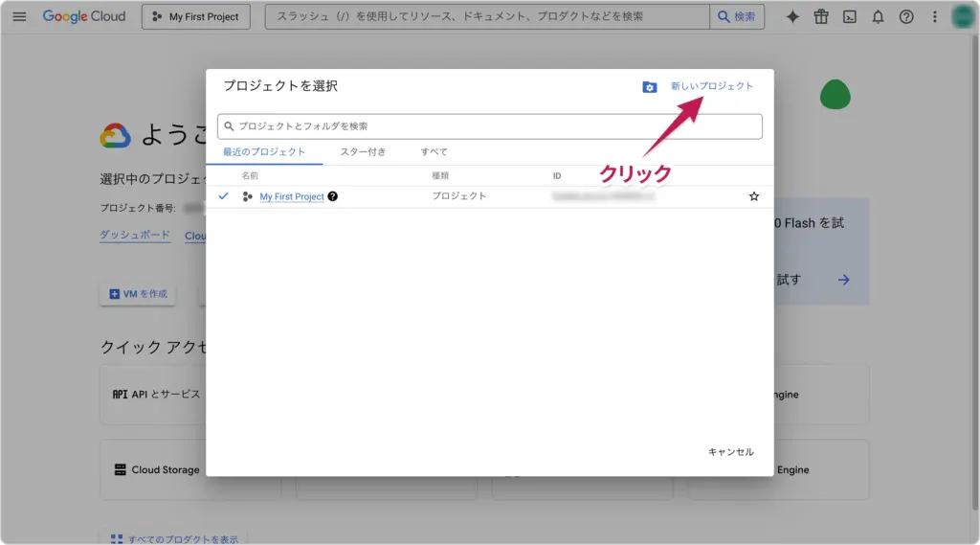Open the ダッシュボード link behind dialog
This screenshot has height=545, width=980.
click(135, 235)
